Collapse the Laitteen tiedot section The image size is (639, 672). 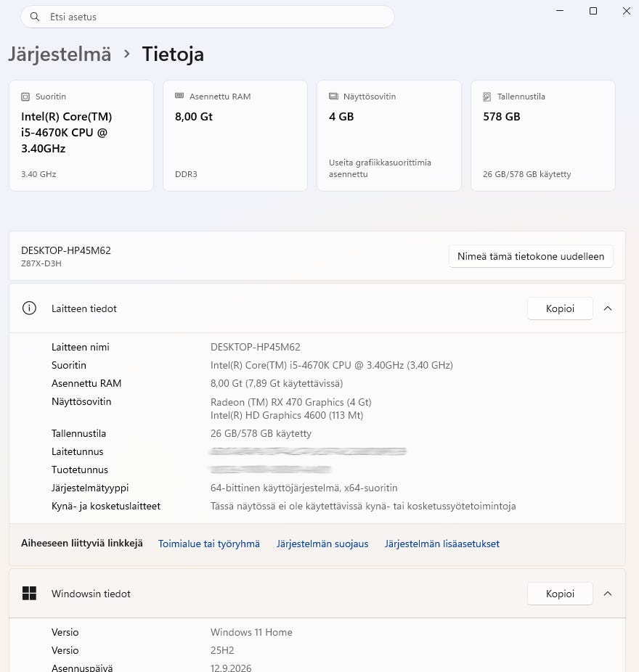click(x=608, y=308)
